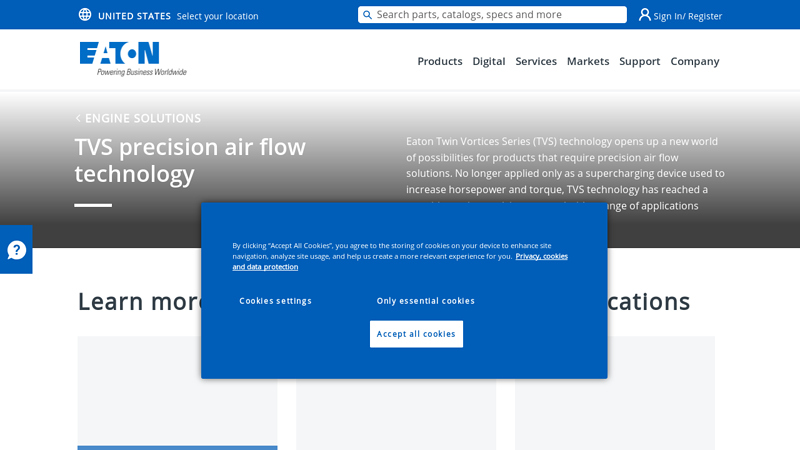
Task: Open the Digital menu
Action: click(488, 61)
